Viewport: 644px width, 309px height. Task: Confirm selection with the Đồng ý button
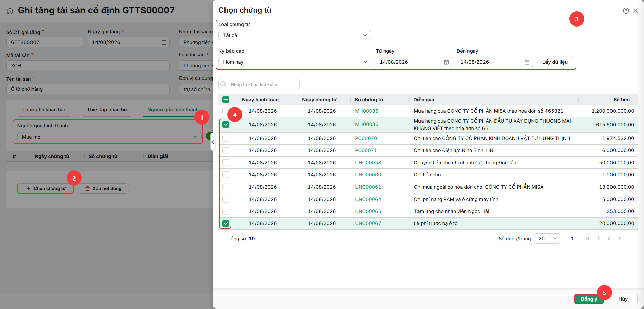point(589,299)
